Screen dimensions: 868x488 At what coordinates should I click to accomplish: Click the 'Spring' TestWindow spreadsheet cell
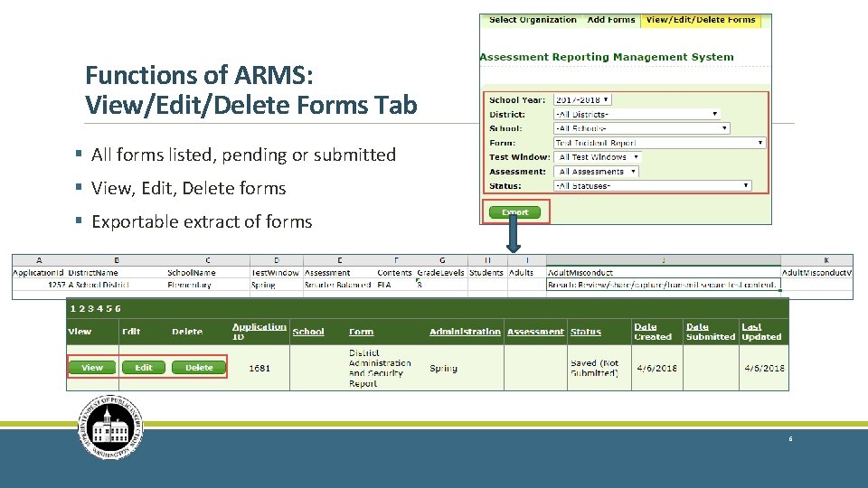(277, 285)
